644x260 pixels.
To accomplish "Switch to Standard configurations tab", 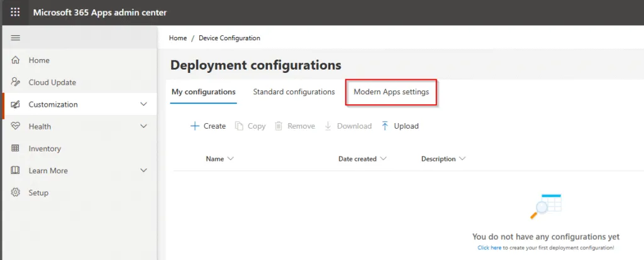I will coord(294,92).
